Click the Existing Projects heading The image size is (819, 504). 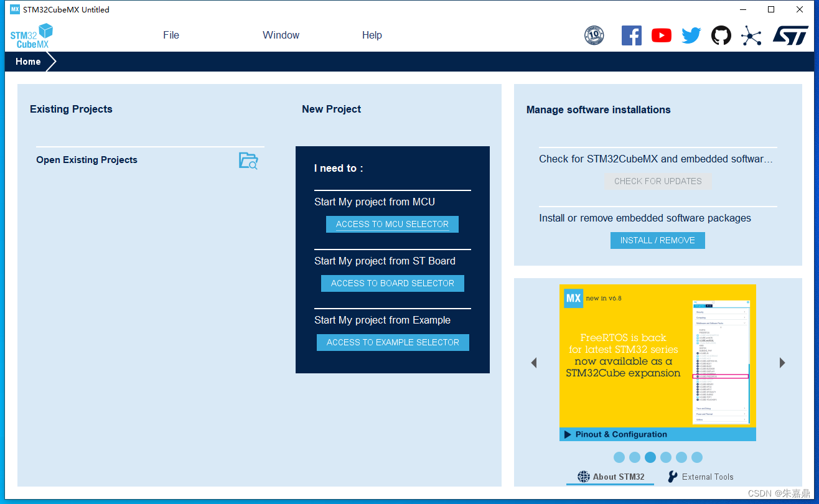tap(71, 109)
